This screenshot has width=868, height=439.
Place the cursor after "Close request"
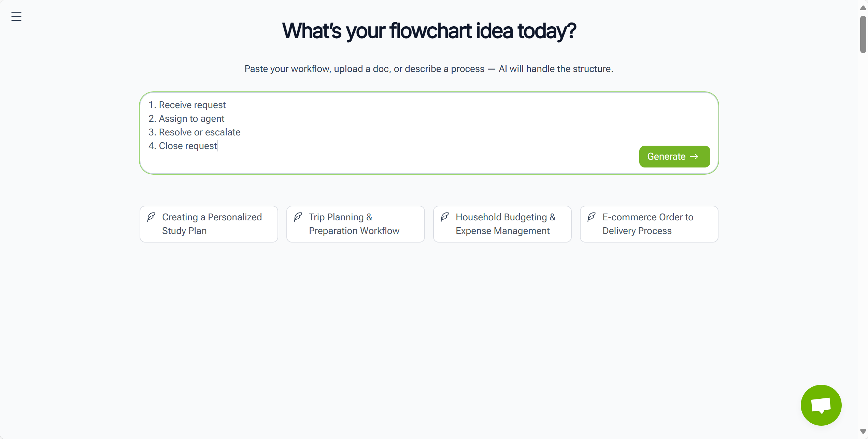coord(217,146)
